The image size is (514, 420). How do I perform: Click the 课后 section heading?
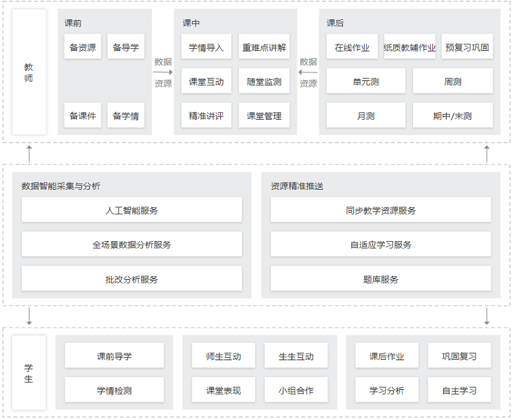click(x=335, y=23)
